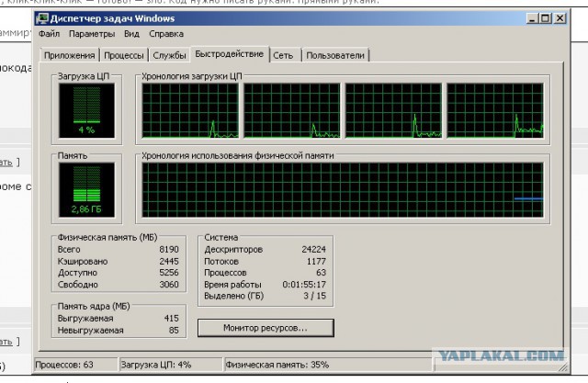588x383 pixels.
Task: Click the window resize grip corner
Action: coord(563,367)
